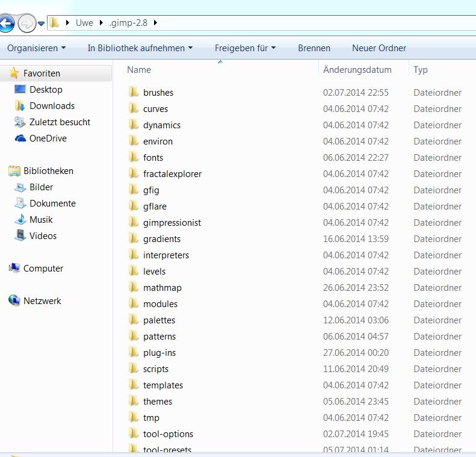The width and height of the screenshot is (476, 457).
Task: Expand the arrow after .gimp-2.8
Action: click(155, 23)
